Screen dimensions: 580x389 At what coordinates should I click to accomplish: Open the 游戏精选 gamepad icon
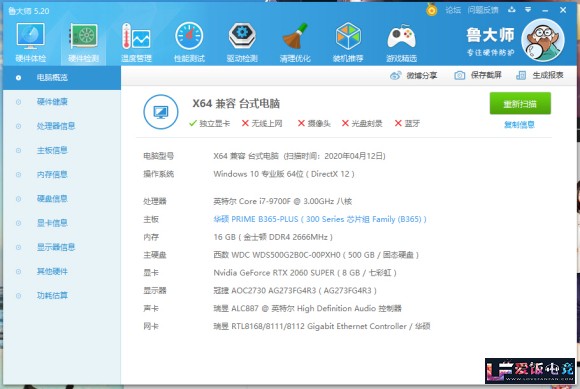pyautogui.click(x=401, y=42)
